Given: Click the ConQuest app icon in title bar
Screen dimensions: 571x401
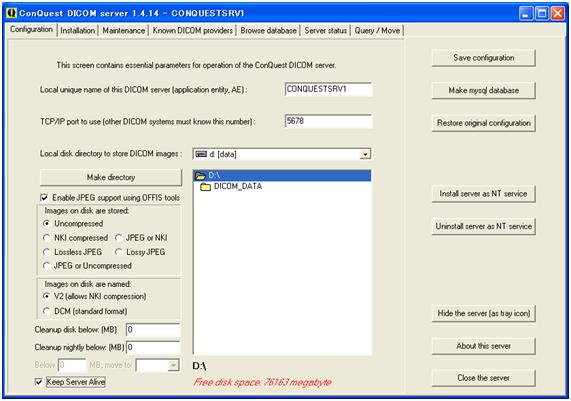Looking at the screenshot, I should coord(11,13).
